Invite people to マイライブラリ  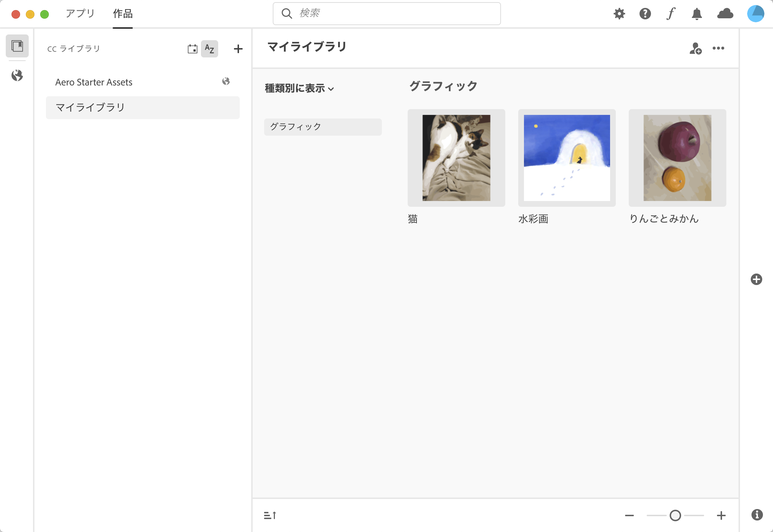coord(695,48)
